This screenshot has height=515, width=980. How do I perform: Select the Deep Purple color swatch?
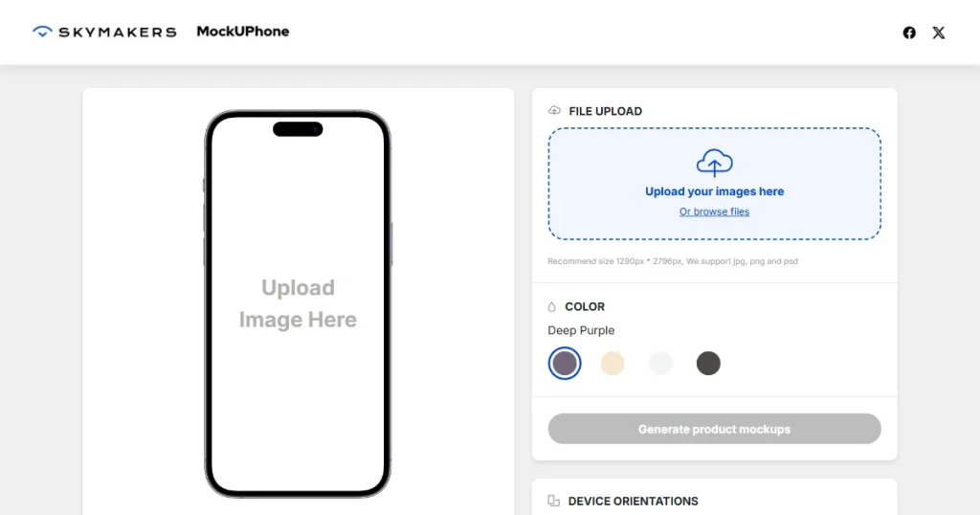tap(565, 363)
